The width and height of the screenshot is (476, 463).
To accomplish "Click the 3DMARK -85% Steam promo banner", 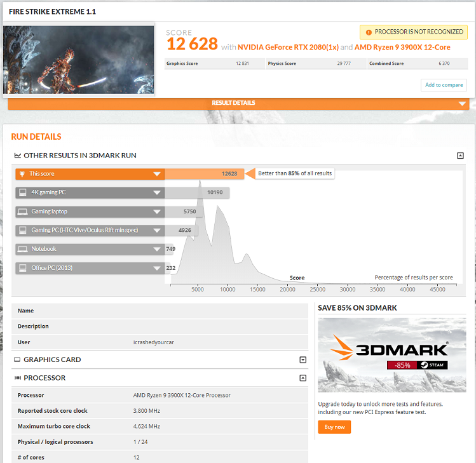I will pos(392,355).
